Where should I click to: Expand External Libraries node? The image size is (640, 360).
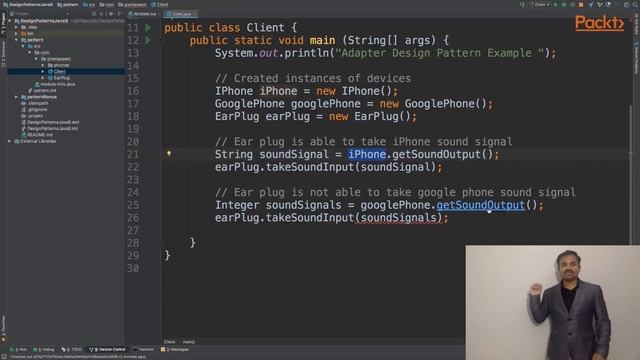(10, 141)
